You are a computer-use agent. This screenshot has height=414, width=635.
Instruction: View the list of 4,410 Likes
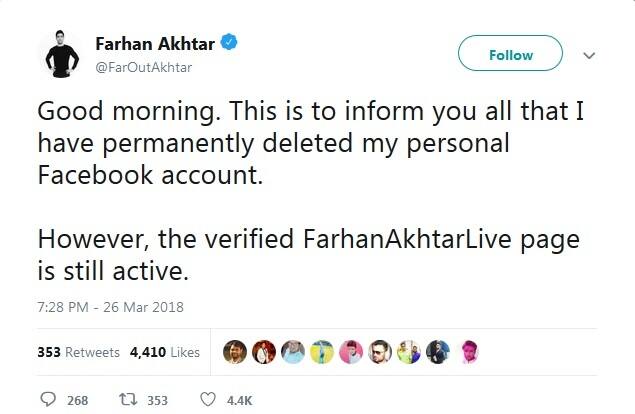pyautogui.click(x=164, y=352)
